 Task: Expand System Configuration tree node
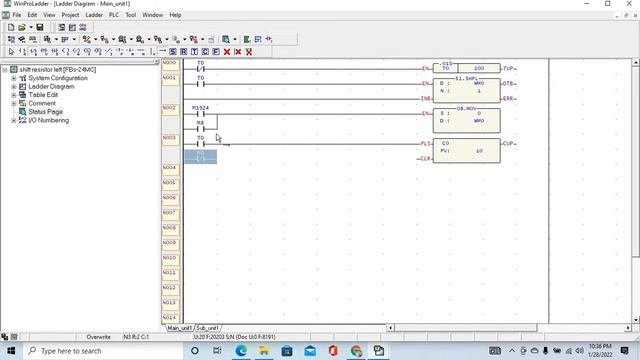[x=14, y=78]
